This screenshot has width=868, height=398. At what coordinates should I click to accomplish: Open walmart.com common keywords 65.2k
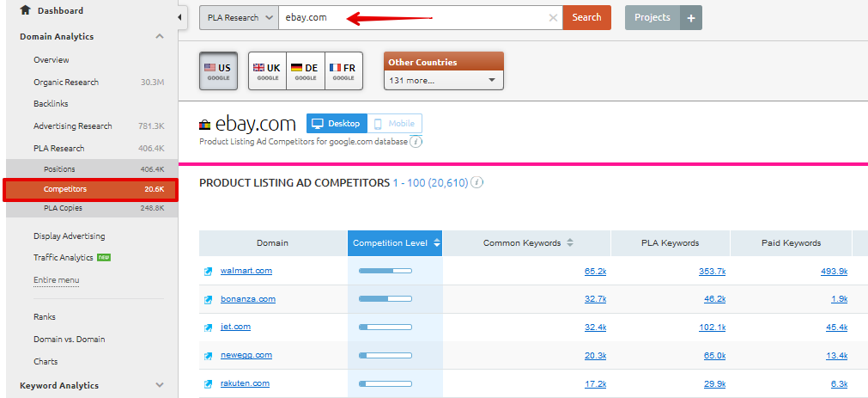[x=596, y=272]
